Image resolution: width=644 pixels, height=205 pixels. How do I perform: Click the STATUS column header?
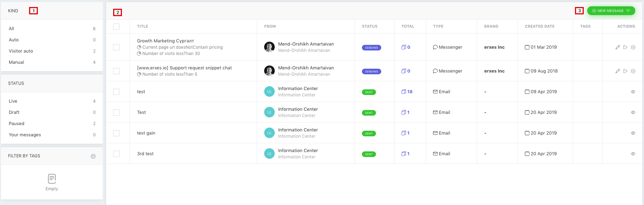370,27
